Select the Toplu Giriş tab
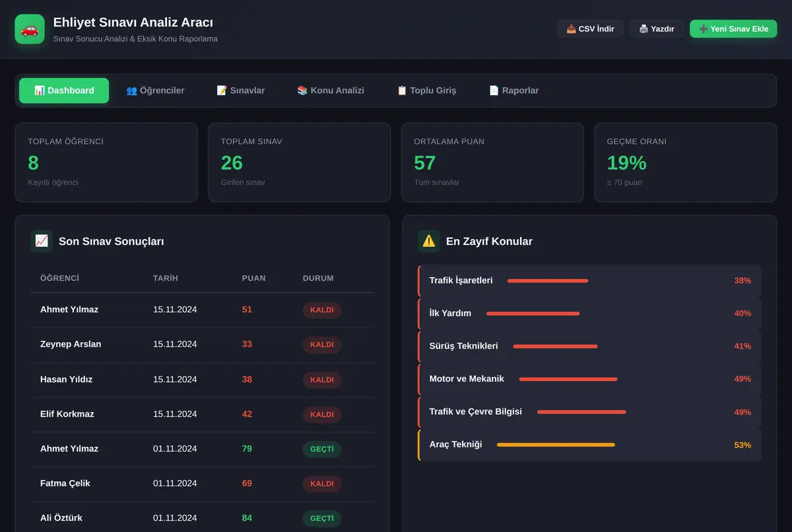Screen dimensions: 792x532 (426, 90)
